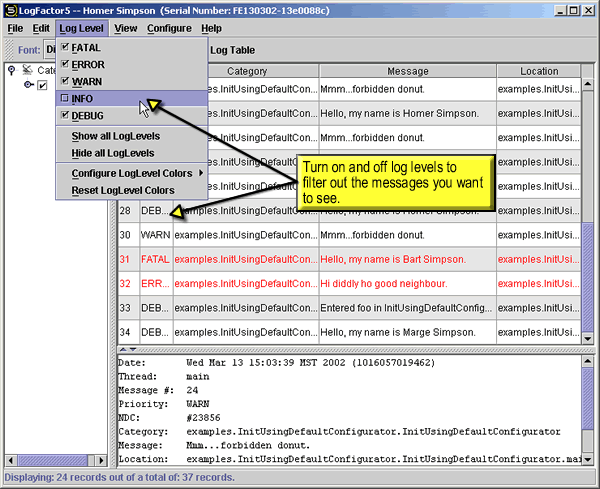Image resolution: width=600 pixels, height=489 pixels.
Task: Toggle the category tree child checkbox
Action: [x=42, y=86]
